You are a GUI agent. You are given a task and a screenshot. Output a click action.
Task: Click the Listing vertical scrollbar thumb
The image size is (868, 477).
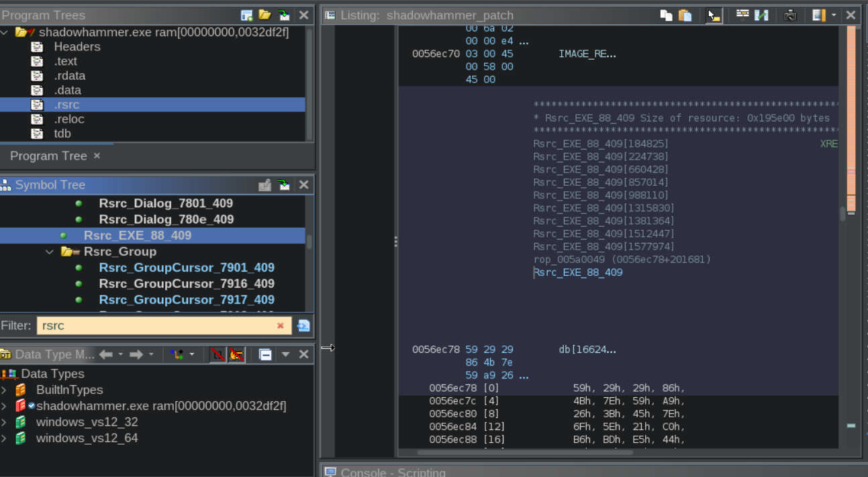point(842,214)
